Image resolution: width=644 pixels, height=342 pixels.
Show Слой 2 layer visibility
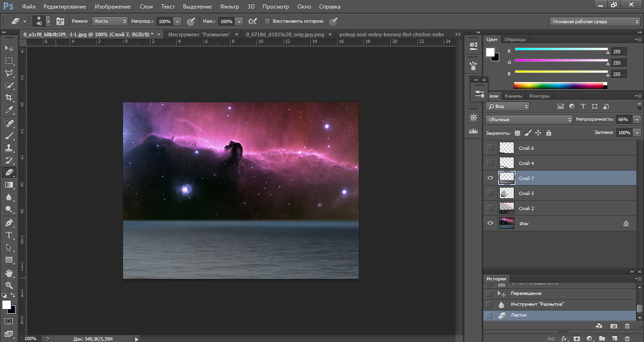(490, 208)
